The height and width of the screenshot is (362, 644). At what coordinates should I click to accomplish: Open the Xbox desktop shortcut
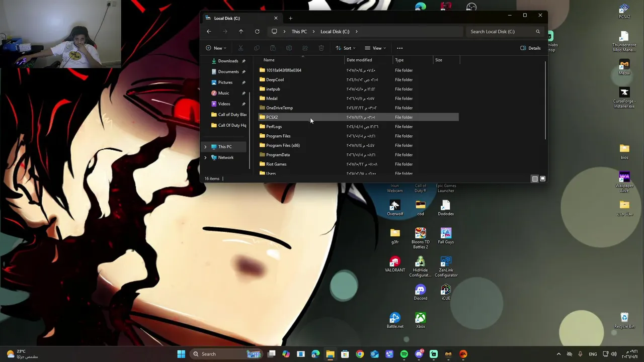pos(421,321)
